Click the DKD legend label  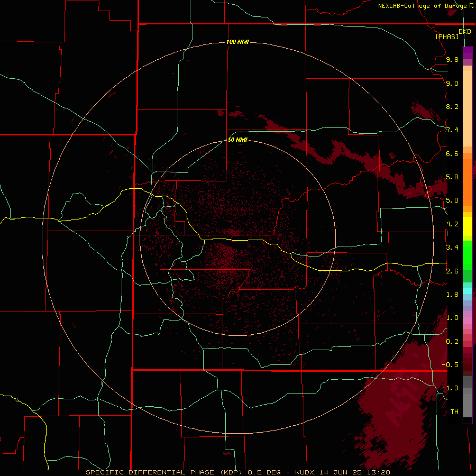pos(464,31)
